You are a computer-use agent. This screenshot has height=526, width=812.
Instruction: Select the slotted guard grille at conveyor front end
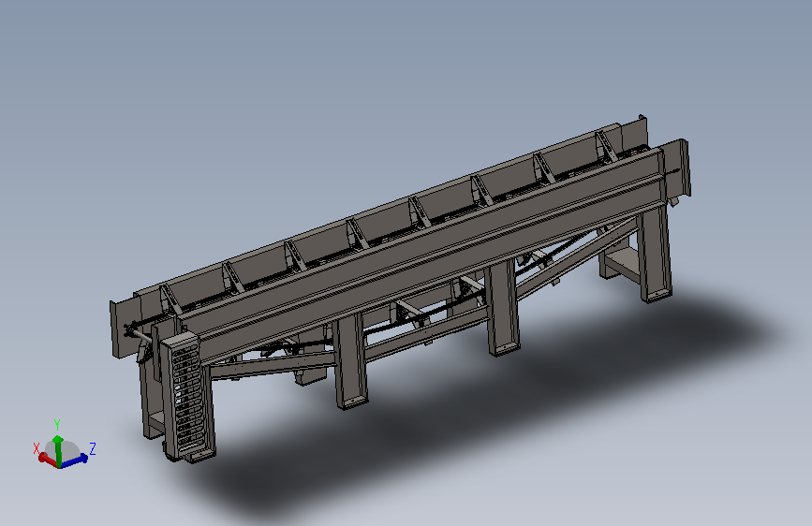pyautogui.click(x=187, y=398)
